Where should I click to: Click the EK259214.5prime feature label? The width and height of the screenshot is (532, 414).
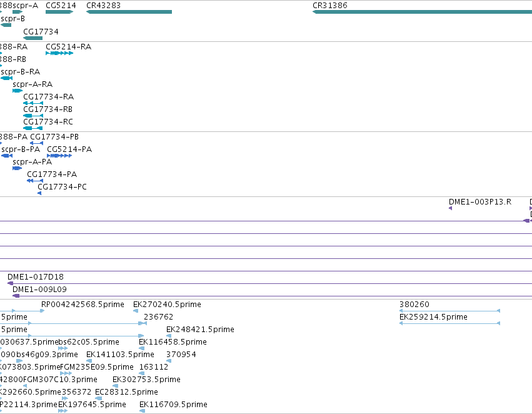(x=434, y=317)
